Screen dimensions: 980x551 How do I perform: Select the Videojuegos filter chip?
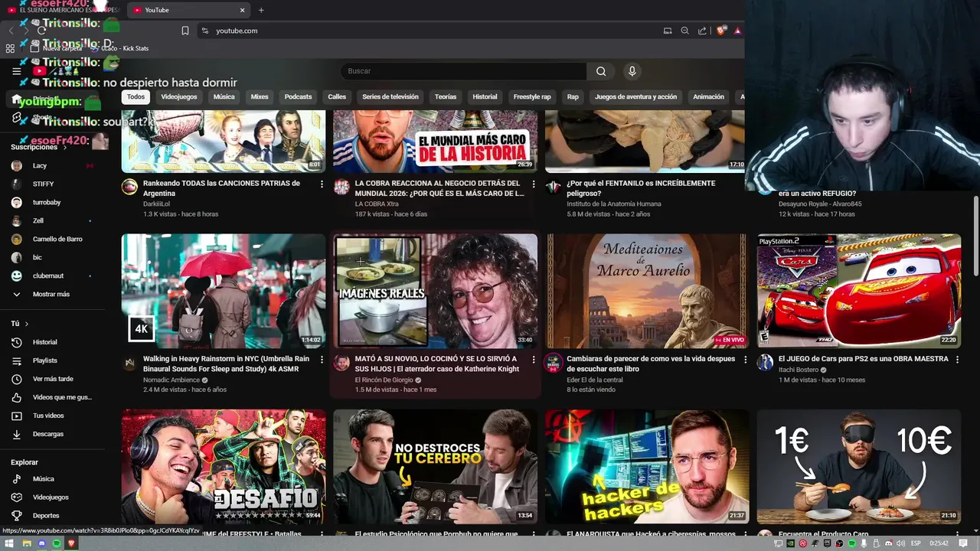[179, 97]
